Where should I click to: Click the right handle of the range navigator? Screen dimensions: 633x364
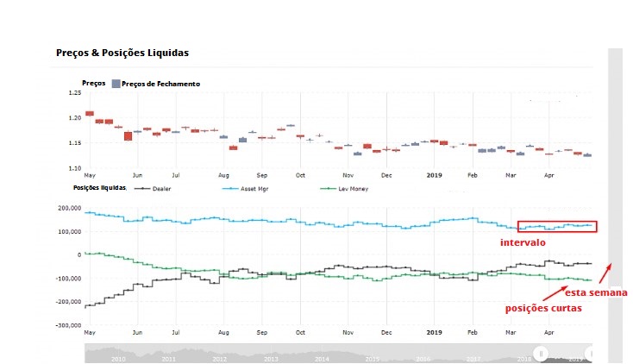(590, 353)
